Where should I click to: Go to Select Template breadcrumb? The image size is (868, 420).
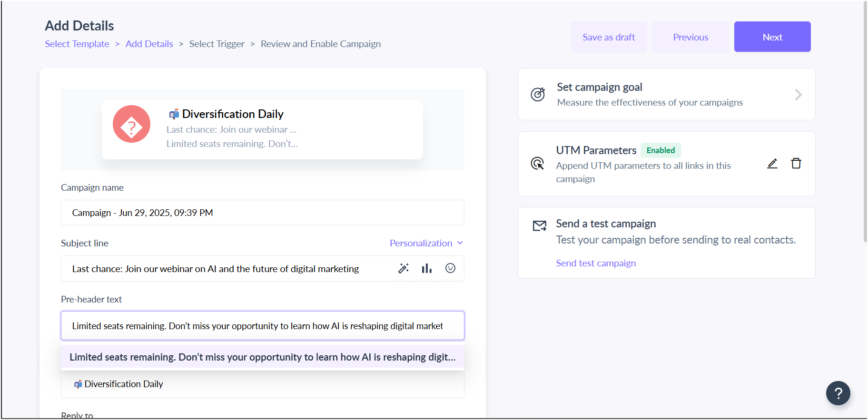[77, 44]
